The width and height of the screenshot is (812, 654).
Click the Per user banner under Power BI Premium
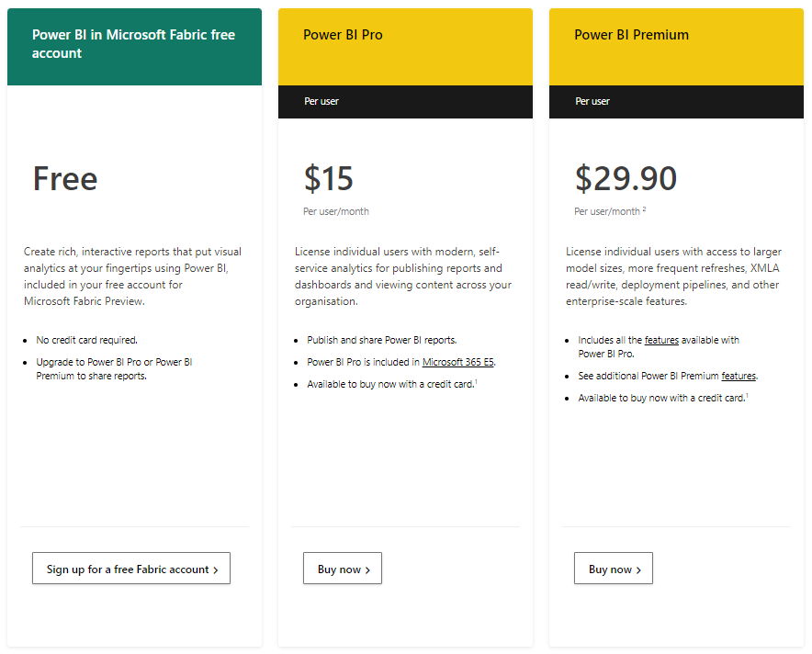(x=676, y=102)
